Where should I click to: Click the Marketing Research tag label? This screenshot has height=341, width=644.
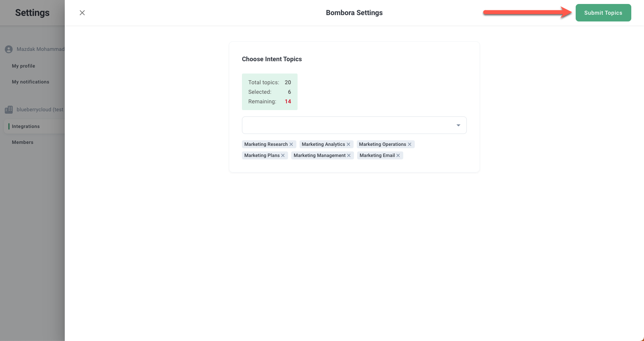[x=266, y=144]
